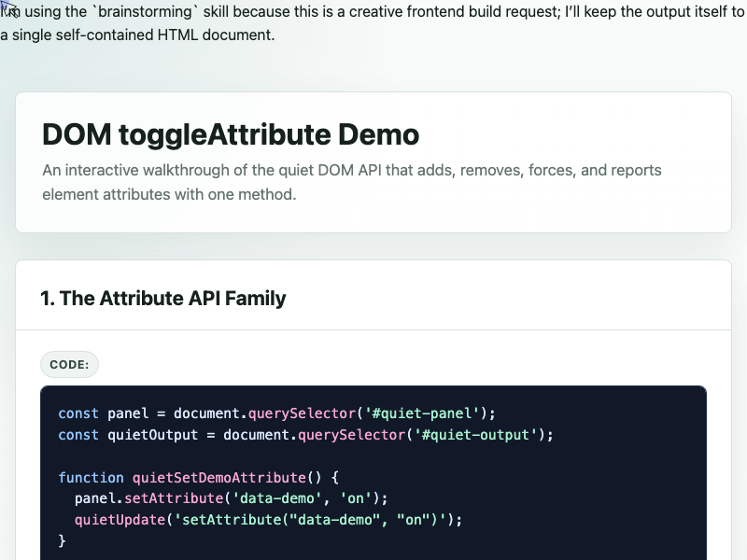
Task: Click 'data-demo' in the panel.setAttribute line
Action: [277, 498]
